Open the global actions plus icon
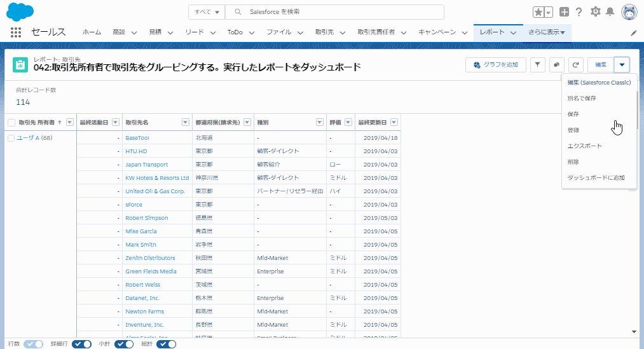Image resolution: width=644 pixels, height=349 pixels. pos(565,12)
